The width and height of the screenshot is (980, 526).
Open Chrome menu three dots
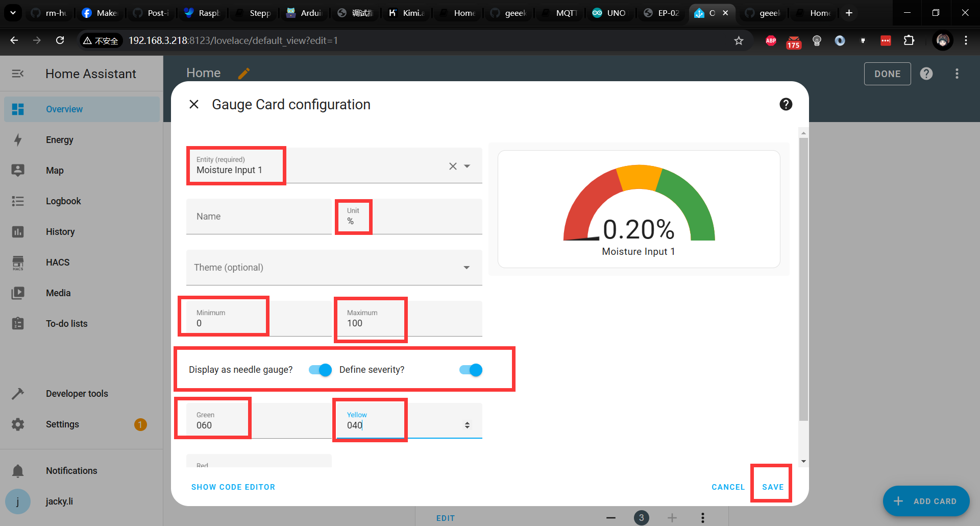coord(966,40)
